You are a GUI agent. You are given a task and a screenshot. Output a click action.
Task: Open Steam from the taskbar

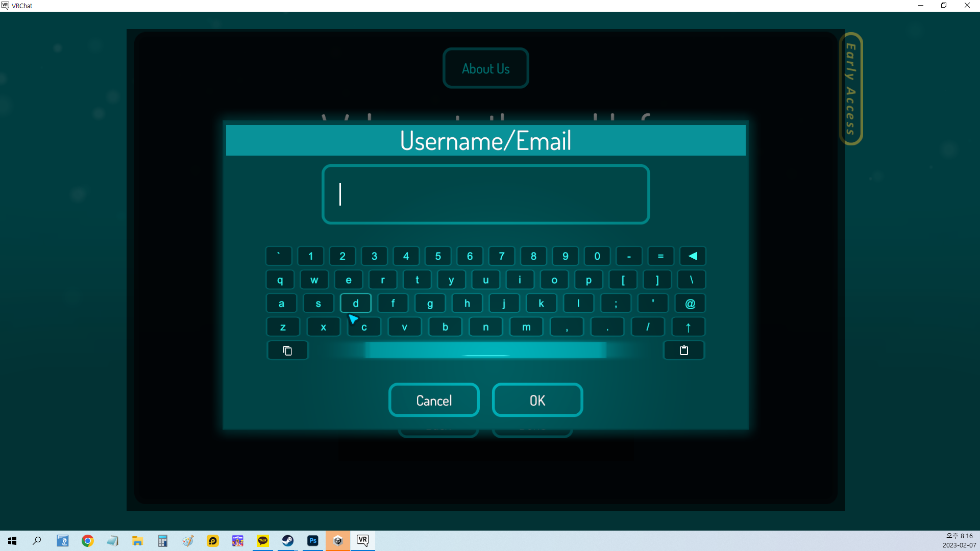point(288,541)
